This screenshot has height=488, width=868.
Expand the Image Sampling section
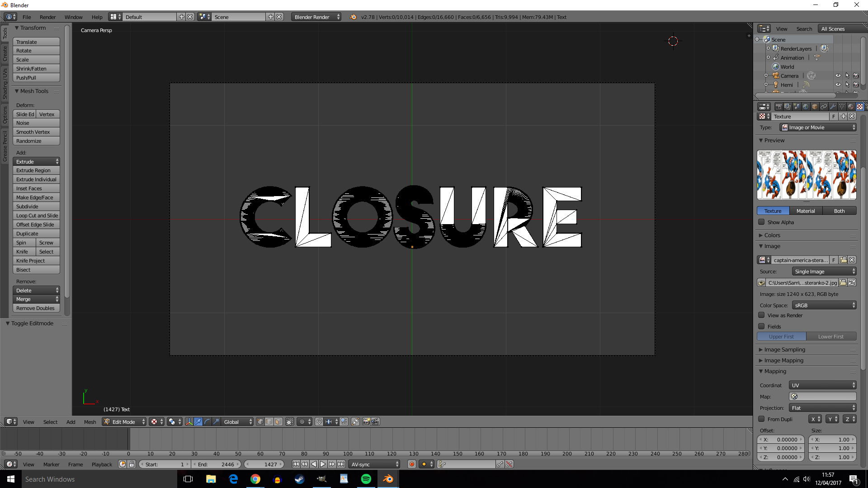[x=784, y=349]
